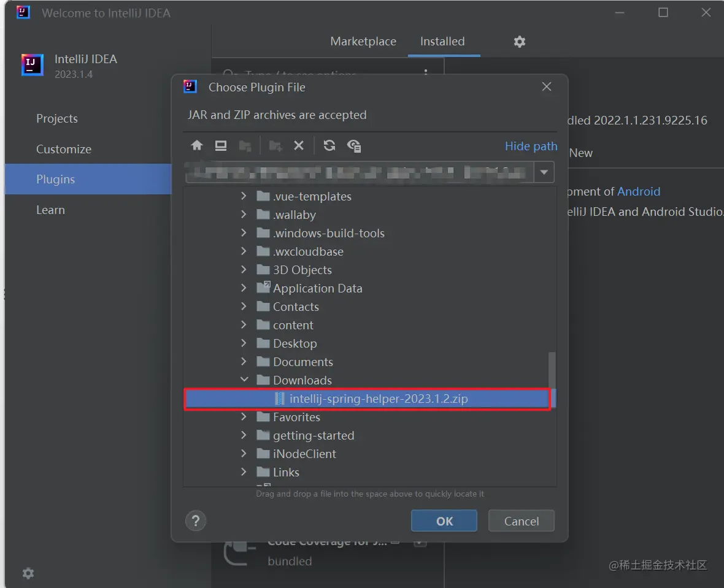The width and height of the screenshot is (724, 588).
Task: Expand the Desktop folder
Action: click(244, 343)
